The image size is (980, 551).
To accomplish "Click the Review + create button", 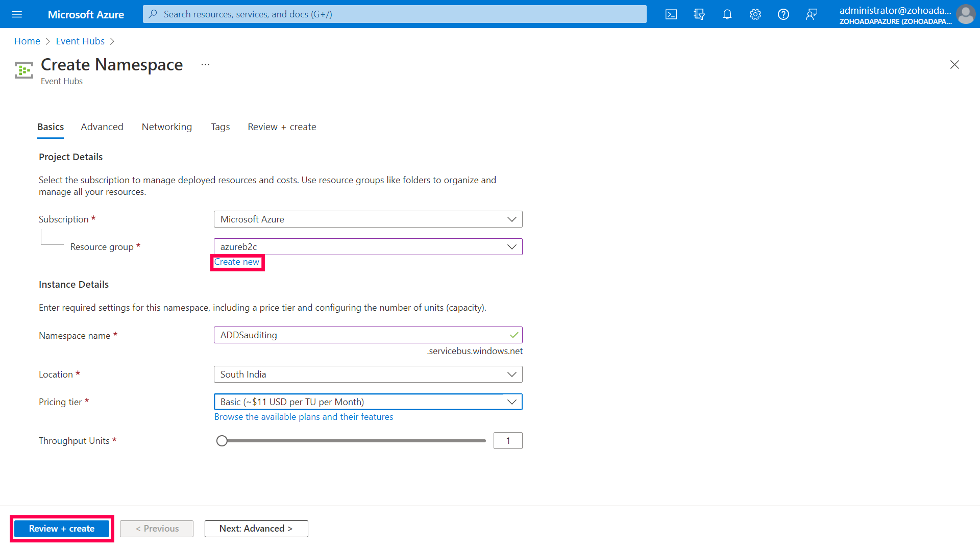I will 62,529.
